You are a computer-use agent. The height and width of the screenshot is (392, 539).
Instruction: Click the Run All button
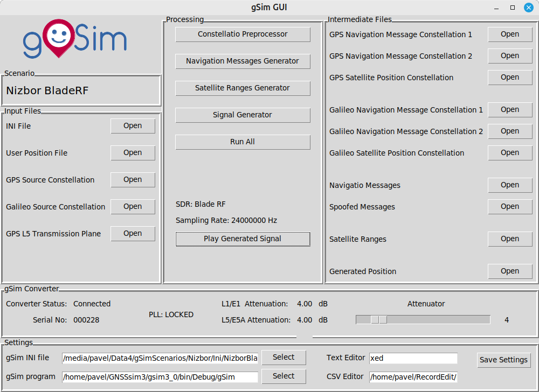click(243, 142)
